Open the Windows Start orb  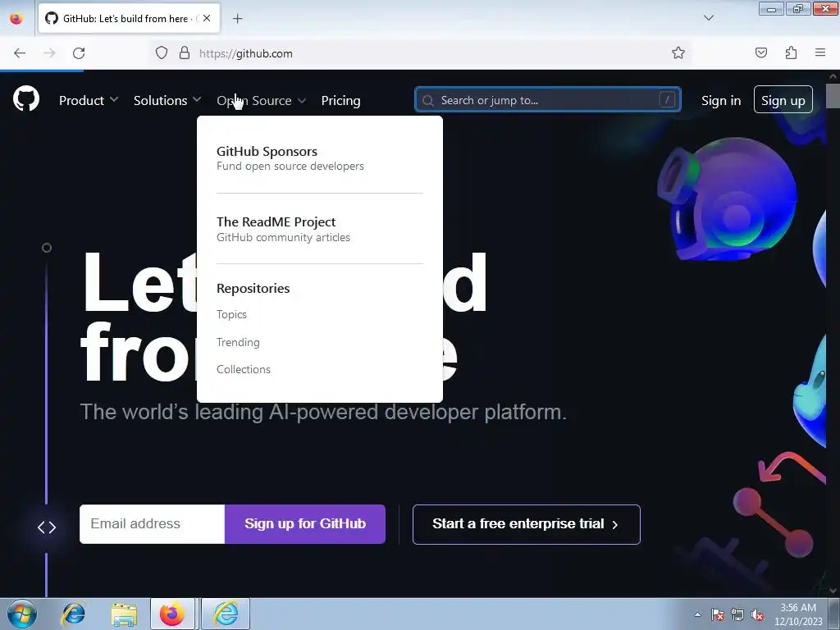click(x=22, y=614)
